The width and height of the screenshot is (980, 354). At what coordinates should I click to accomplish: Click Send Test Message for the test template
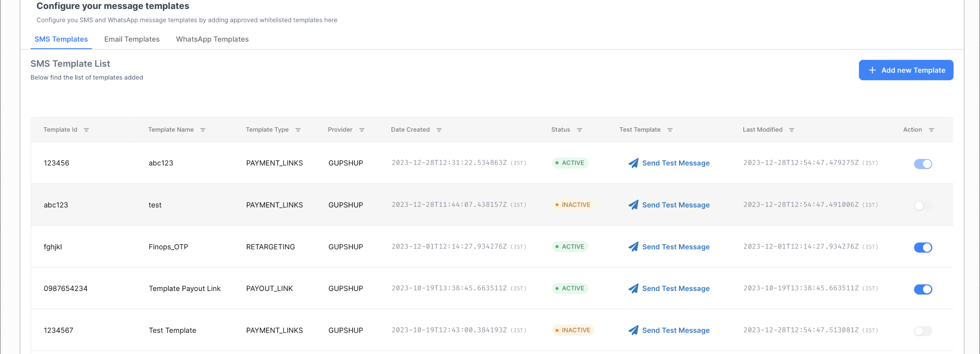pos(675,205)
